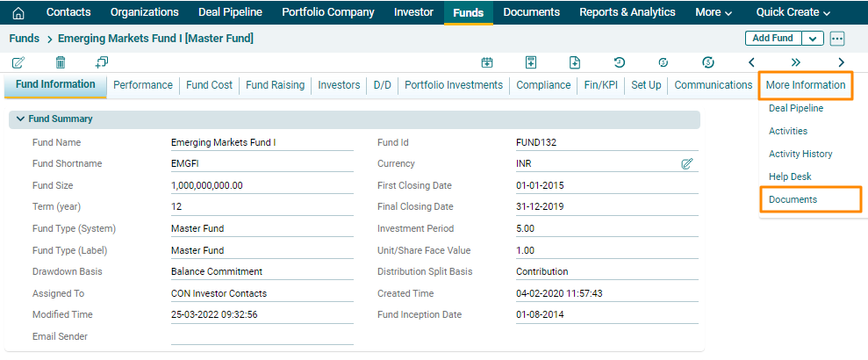Click the add document icon
Viewport: 868px width, 360px height.
pyautogui.click(x=575, y=62)
